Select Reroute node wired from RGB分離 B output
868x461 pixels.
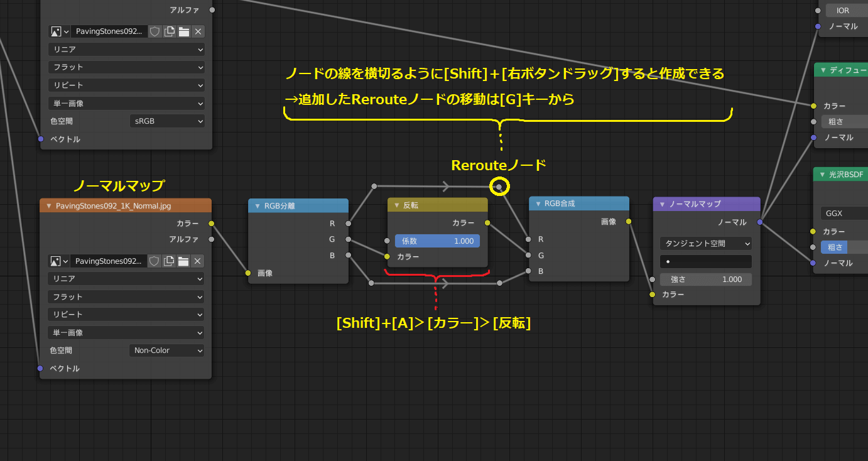[x=371, y=283]
